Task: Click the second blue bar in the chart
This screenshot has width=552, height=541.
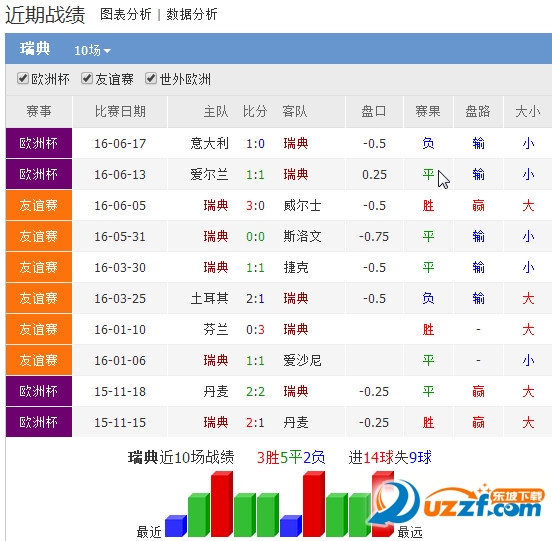Action: (x=291, y=526)
